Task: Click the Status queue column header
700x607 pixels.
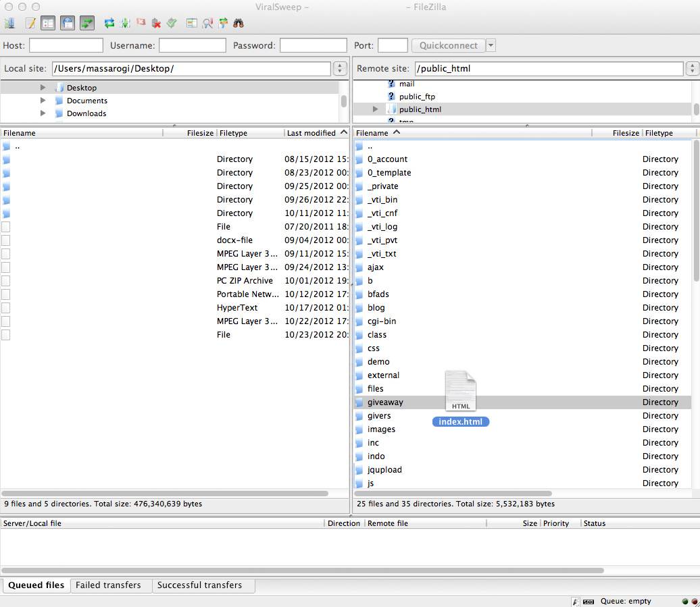Action: point(639,523)
